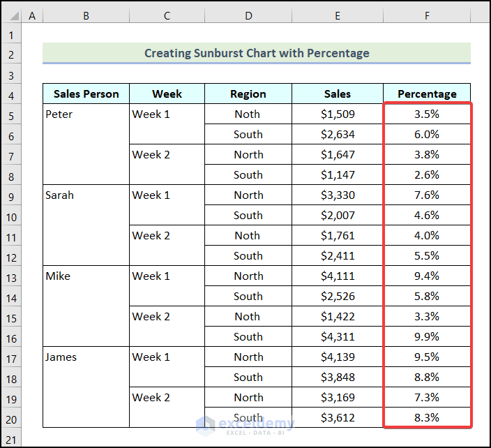Select the 9.9% percentage cell
Image resolution: width=491 pixels, height=448 pixels.
427,336
